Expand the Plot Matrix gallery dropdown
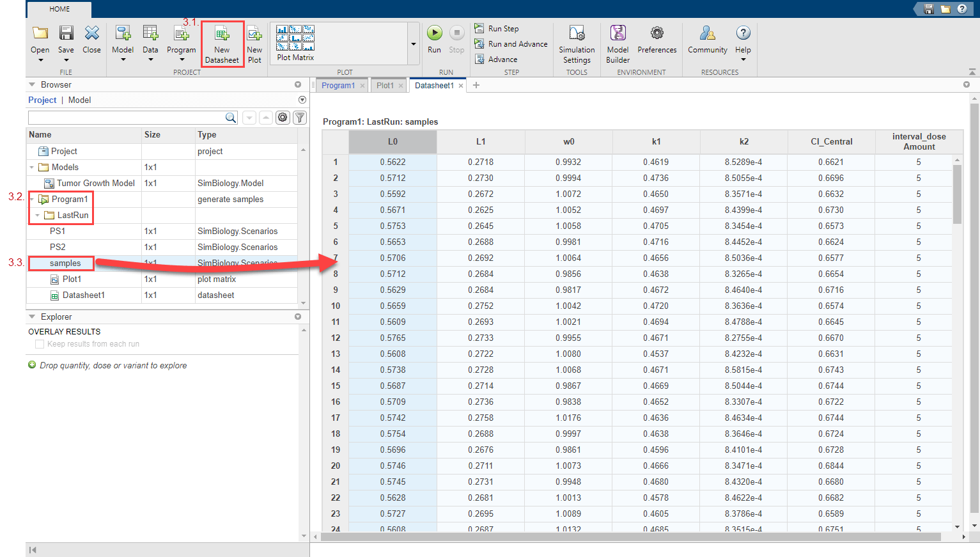The image size is (980, 557). pos(413,44)
